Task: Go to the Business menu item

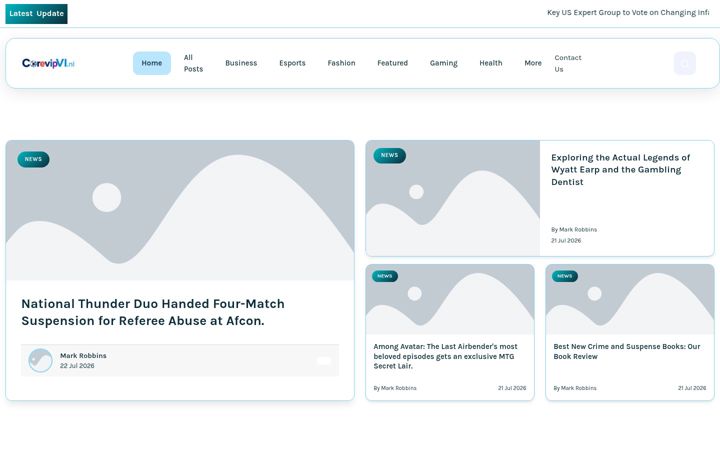Action: pyautogui.click(x=241, y=63)
